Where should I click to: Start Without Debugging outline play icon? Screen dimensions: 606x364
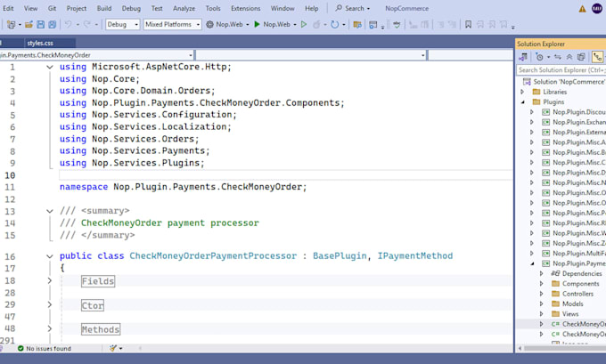304,24
